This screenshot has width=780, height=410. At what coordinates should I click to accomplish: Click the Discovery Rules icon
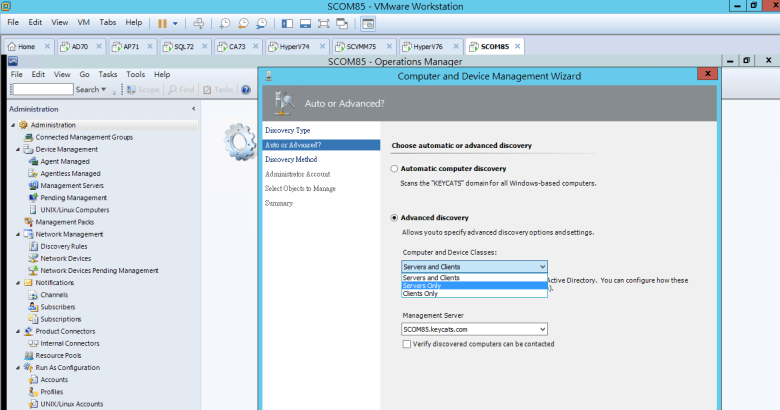(34, 246)
